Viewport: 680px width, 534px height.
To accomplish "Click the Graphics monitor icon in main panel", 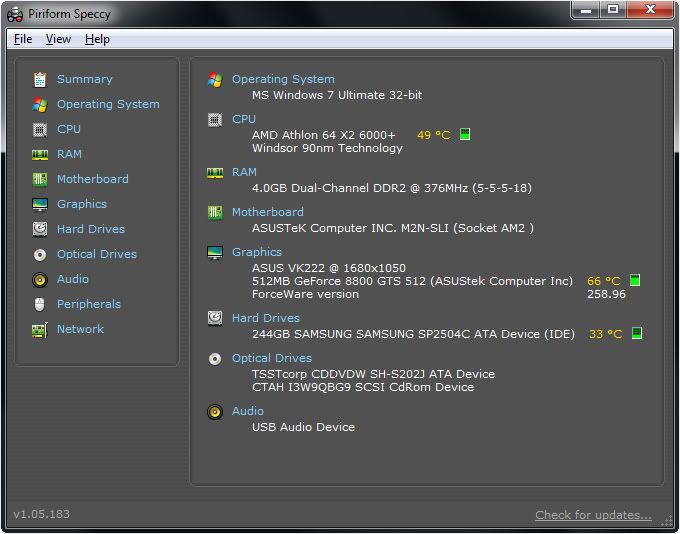I will pos(215,252).
